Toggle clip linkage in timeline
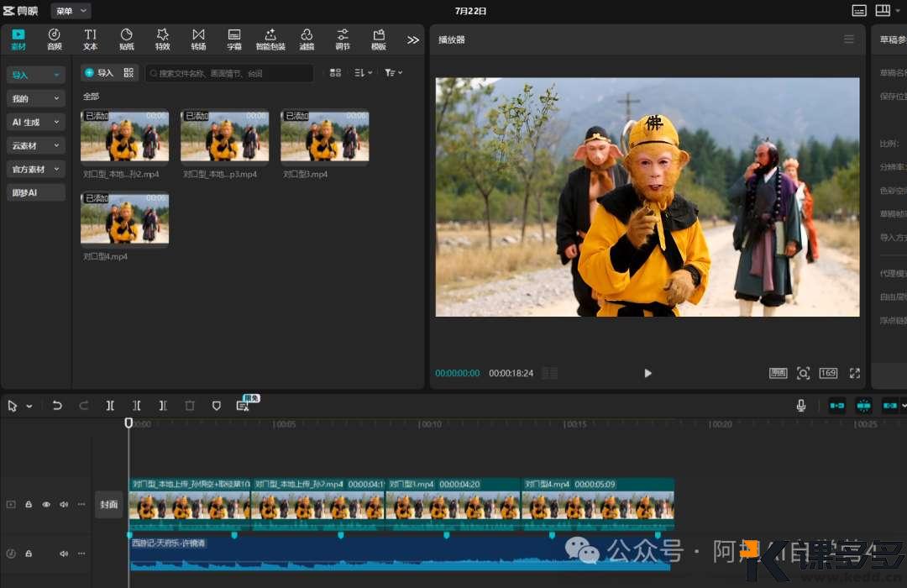 (x=889, y=406)
